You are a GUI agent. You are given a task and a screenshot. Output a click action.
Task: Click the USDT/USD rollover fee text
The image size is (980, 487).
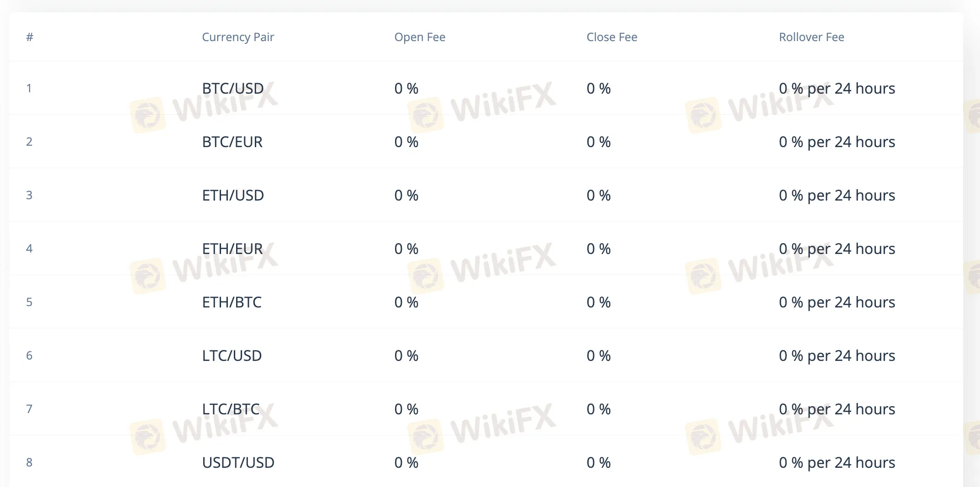pos(837,462)
